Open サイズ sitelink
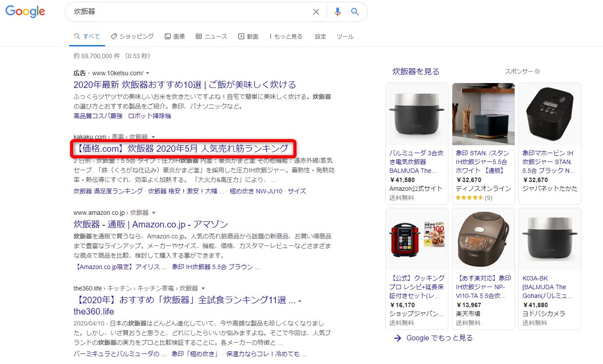603x364 pixels. pos(297,191)
